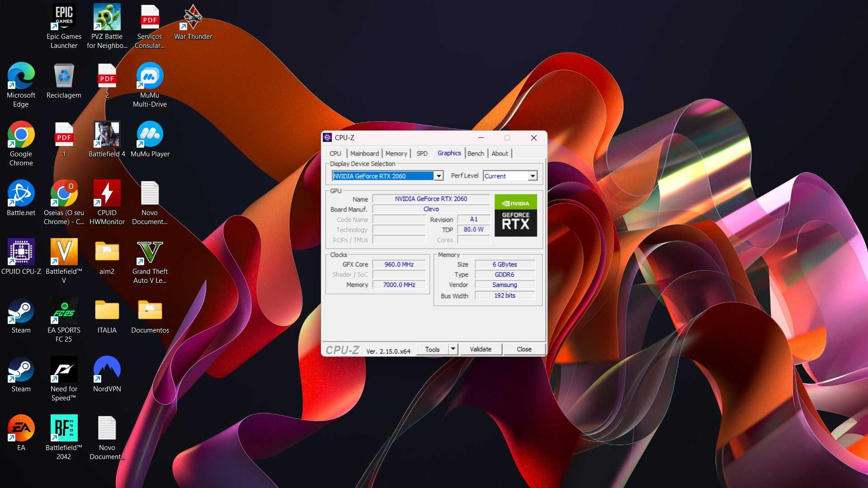This screenshot has height=488, width=868.
Task: Launch Battlefield 2042 shortcut
Action: pyautogui.click(x=64, y=437)
